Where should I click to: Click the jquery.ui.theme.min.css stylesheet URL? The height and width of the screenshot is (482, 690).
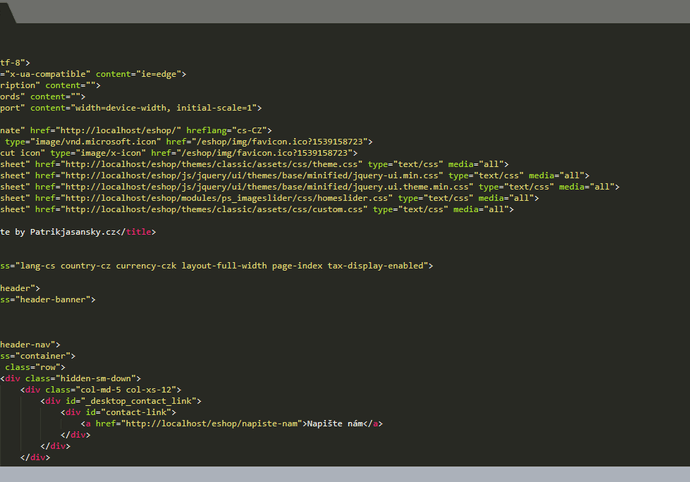(267, 187)
